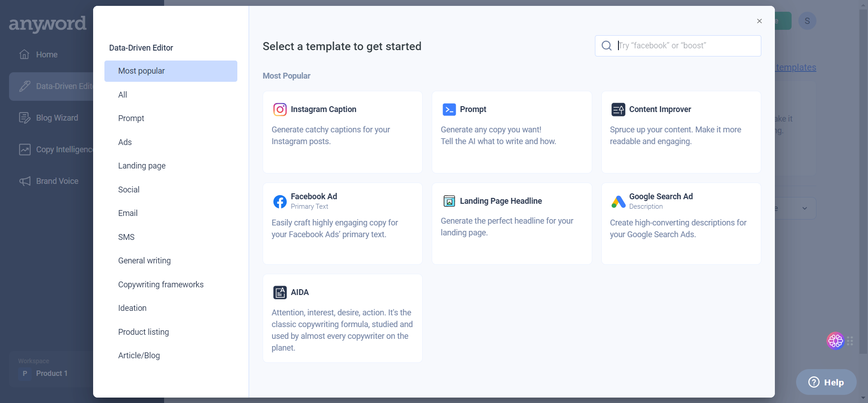Click the Content Improver icon
Image resolution: width=868 pixels, height=403 pixels.
618,109
